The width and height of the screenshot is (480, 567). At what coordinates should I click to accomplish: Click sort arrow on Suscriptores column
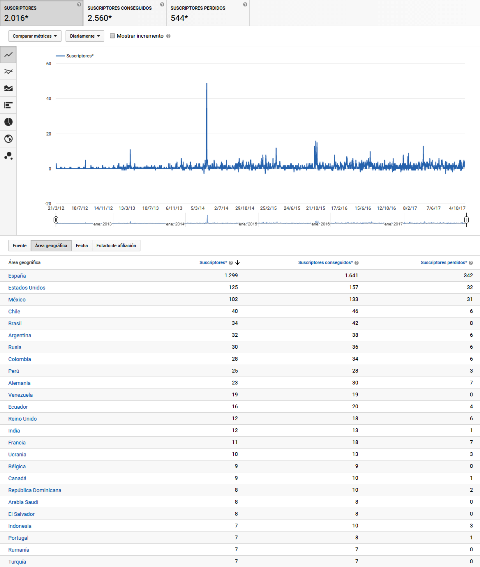(x=238, y=263)
